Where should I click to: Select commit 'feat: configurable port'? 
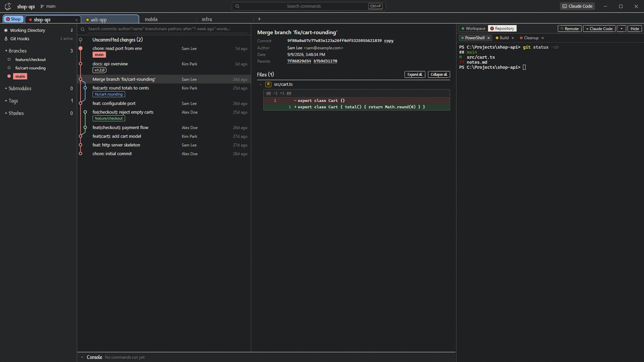164,103
